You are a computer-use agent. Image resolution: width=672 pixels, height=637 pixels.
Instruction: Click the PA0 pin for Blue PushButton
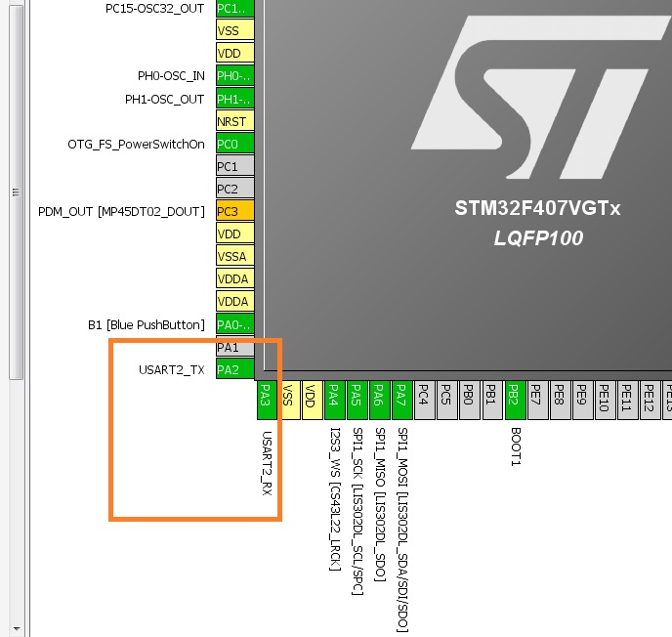234,324
